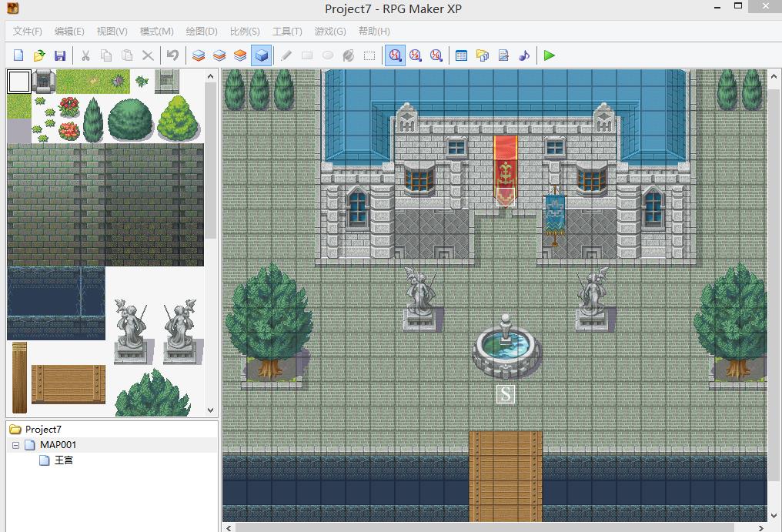Click the map view scroll-up arrow
This screenshot has width=782, height=532.
point(774,77)
